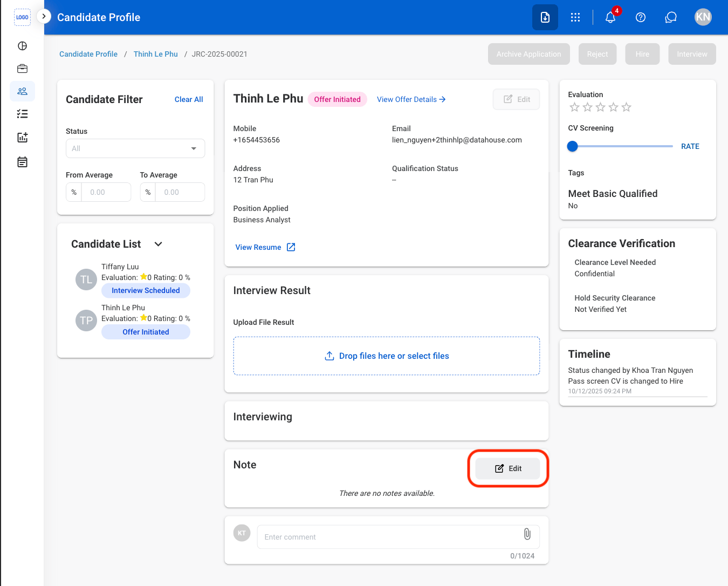
Task: Open the help question mark icon
Action: [x=641, y=17]
